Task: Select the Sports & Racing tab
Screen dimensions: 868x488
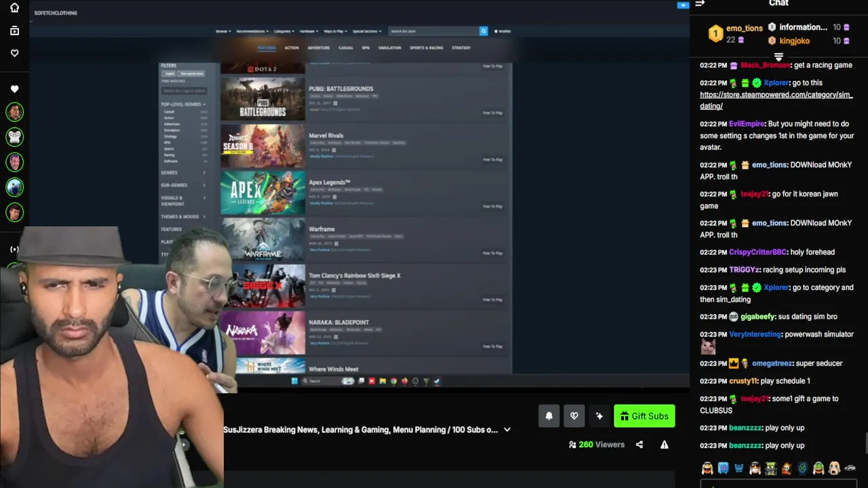Action: [427, 48]
